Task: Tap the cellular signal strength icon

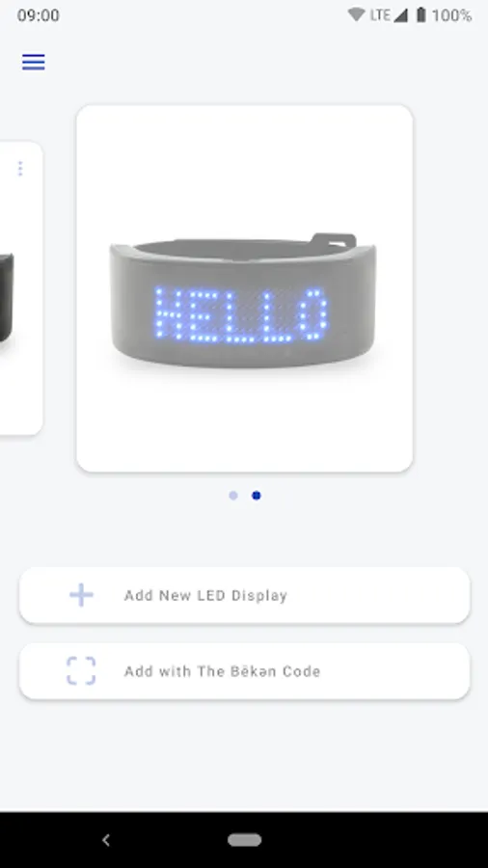Action: click(401, 14)
